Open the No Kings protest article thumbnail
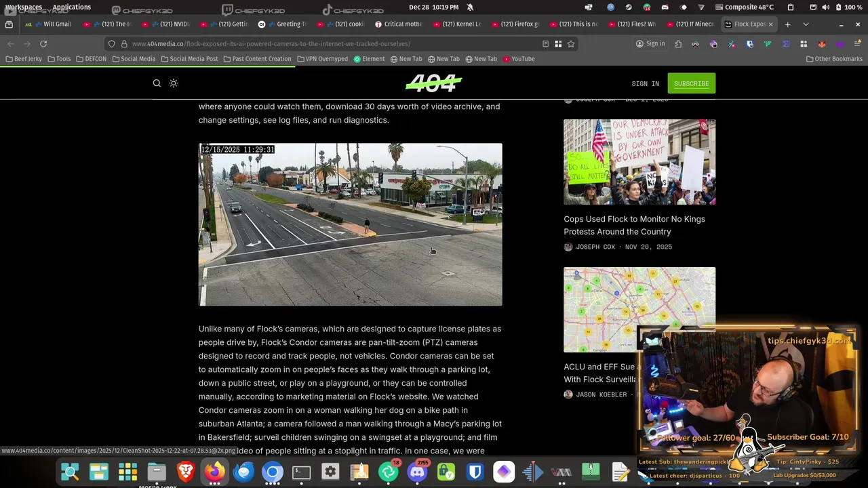Screen dimensions: 868x488 [639, 162]
